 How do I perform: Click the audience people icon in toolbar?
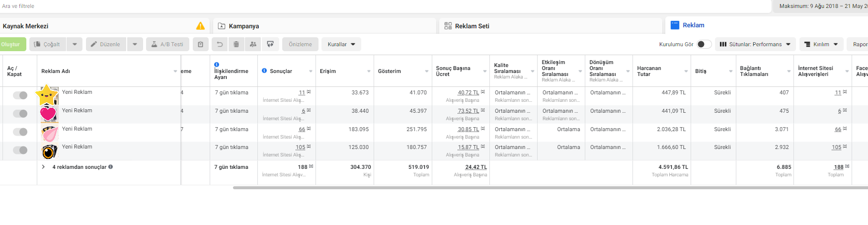coord(253,44)
